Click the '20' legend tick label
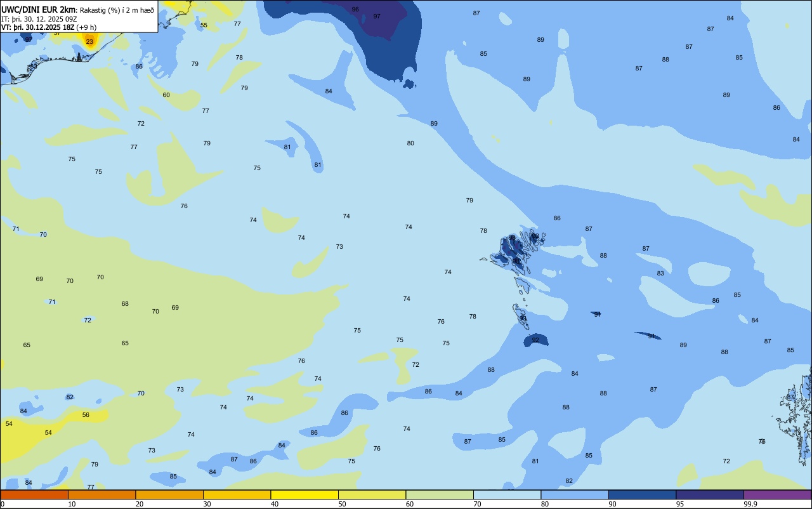This screenshot has width=812, height=509. [x=139, y=504]
